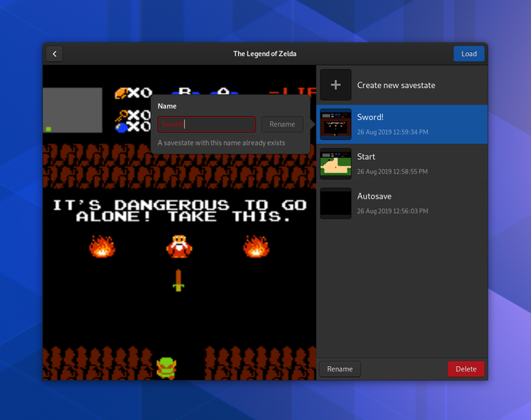Click the plus icon for new savestate
Viewport: 531px width, 420px height.
(x=335, y=85)
